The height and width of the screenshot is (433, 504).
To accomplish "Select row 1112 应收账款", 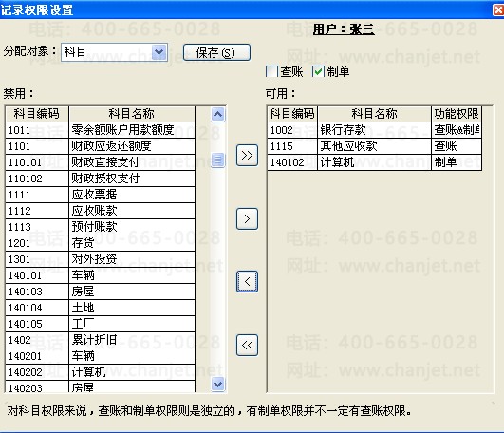I will pos(100,211).
